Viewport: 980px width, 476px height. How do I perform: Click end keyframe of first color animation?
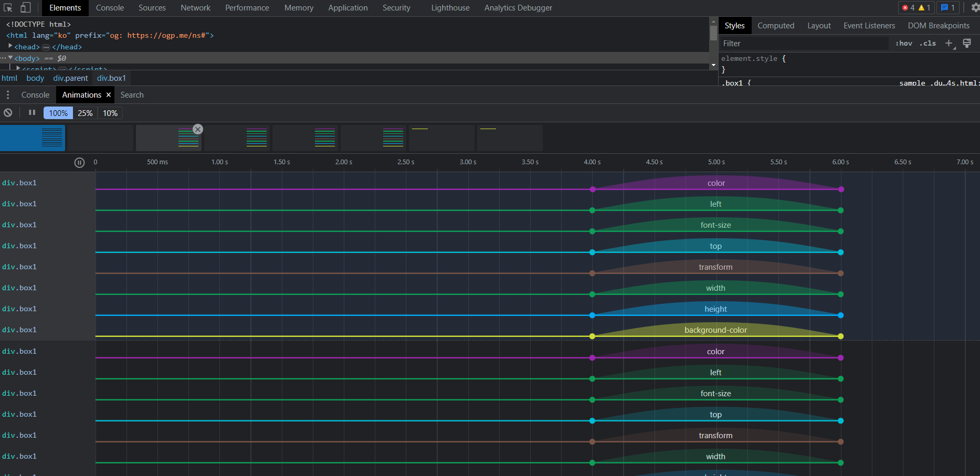pyautogui.click(x=841, y=189)
